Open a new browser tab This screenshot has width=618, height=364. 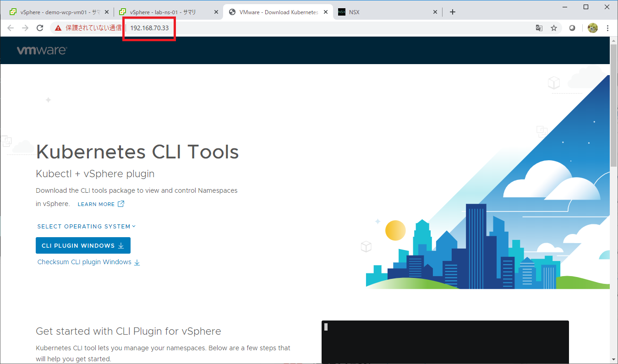click(x=453, y=12)
